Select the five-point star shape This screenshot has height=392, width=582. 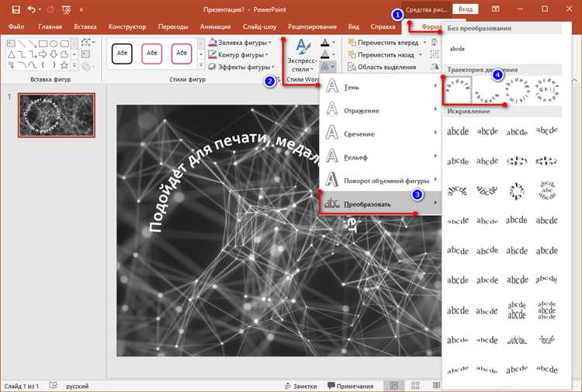64,65
